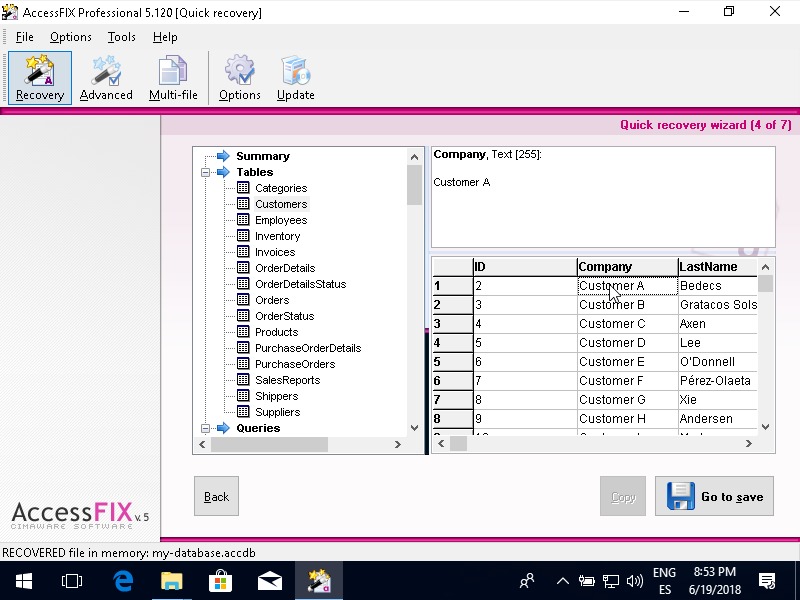The image size is (800, 600).
Task: Select the Recovery toolbar icon
Action: 40,78
